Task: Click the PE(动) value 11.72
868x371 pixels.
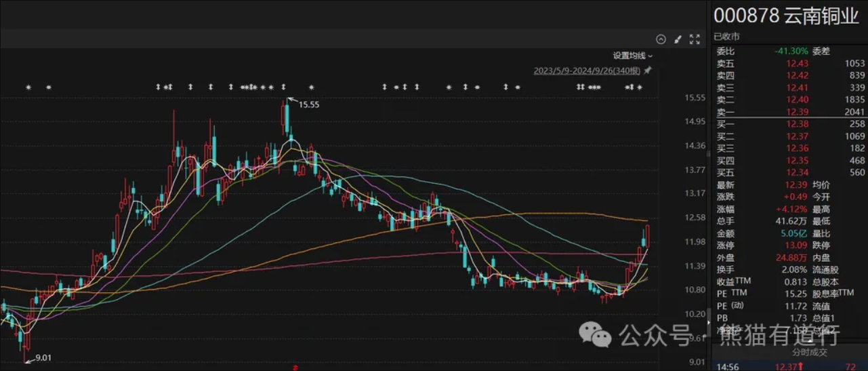Action: (797, 306)
